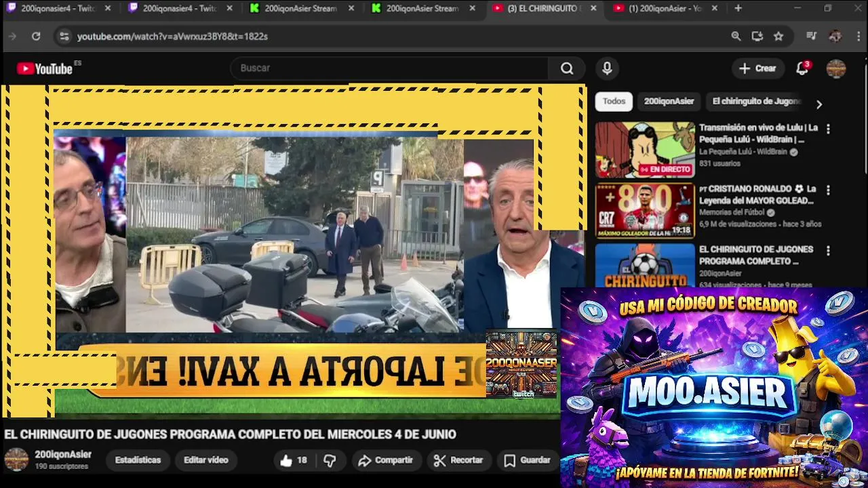Save the video with Guardar

coord(528,460)
